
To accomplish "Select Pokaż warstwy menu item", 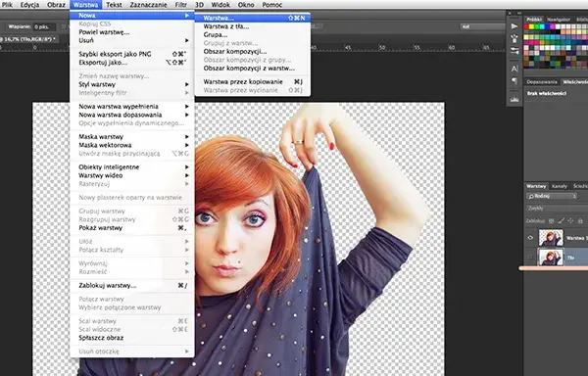I will [x=131, y=228].
